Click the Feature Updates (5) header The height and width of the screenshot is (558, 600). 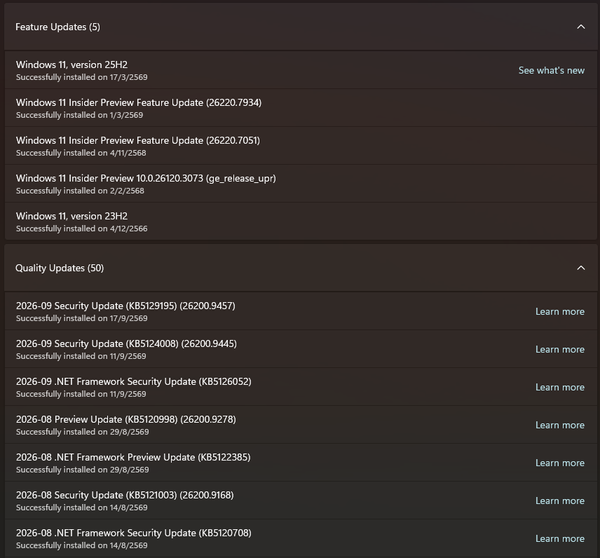[x=301, y=27]
